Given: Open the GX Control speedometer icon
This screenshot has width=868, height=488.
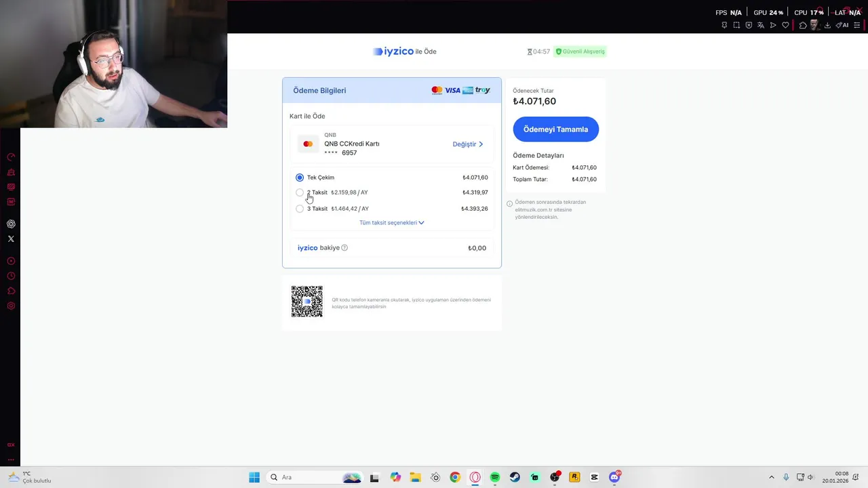Looking at the screenshot, I should 11,157.
